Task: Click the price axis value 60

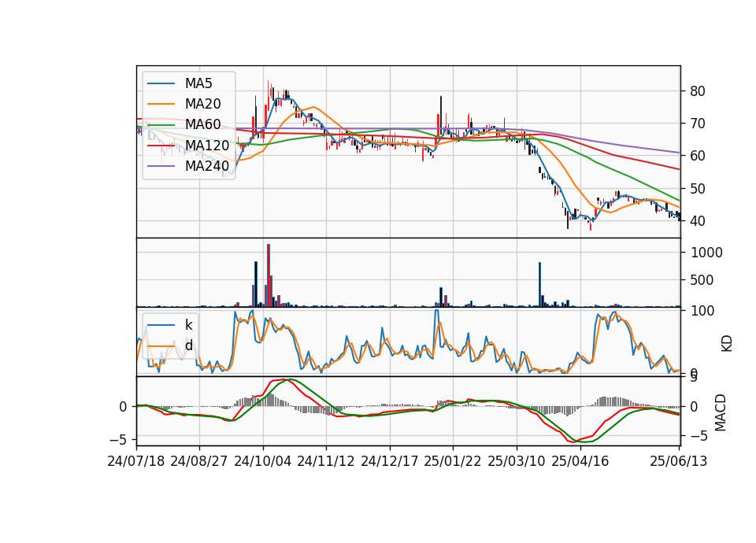Action: [698, 156]
